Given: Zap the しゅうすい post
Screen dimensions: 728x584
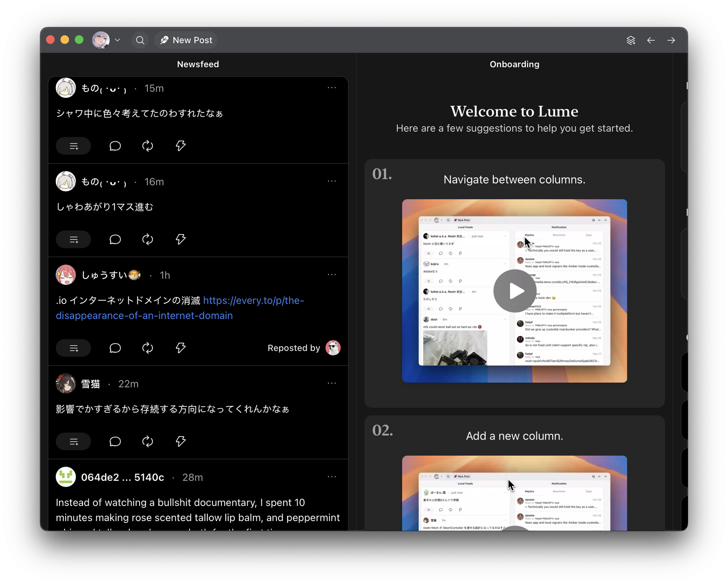Looking at the screenshot, I should pos(180,348).
